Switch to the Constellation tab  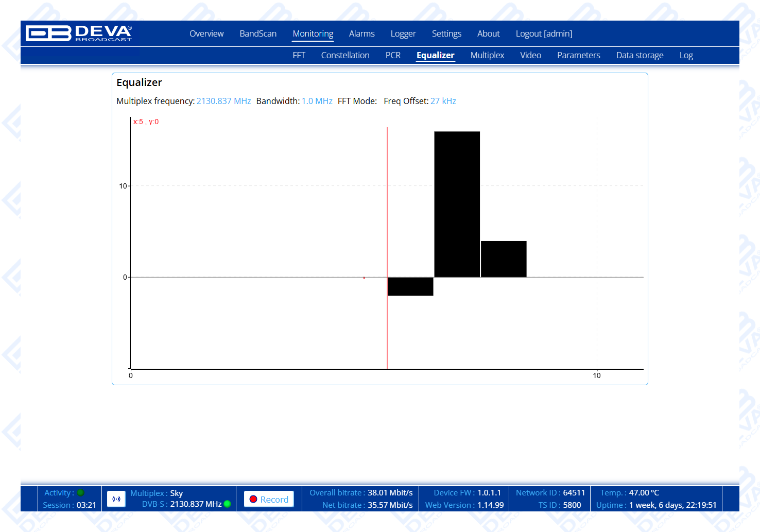[345, 56]
